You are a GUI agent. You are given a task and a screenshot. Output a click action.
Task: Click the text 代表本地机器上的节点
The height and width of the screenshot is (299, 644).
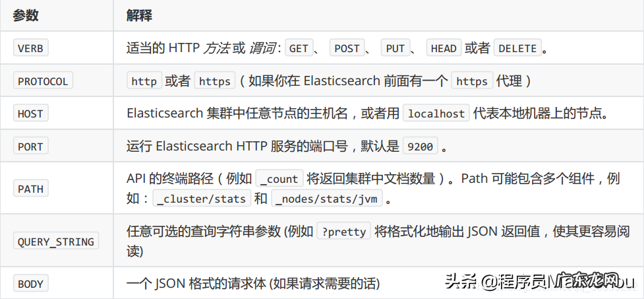pyautogui.click(x=537, y=114)
